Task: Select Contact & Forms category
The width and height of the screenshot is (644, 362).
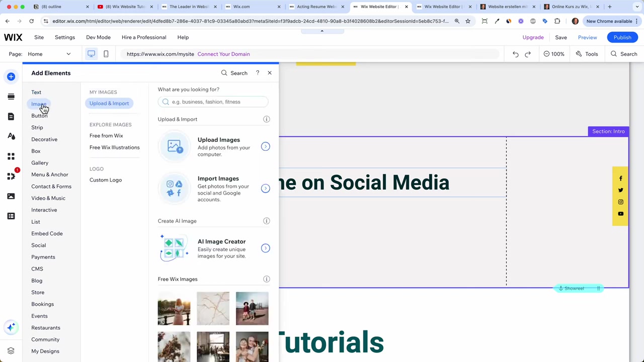Action: [x=51, y=187]
